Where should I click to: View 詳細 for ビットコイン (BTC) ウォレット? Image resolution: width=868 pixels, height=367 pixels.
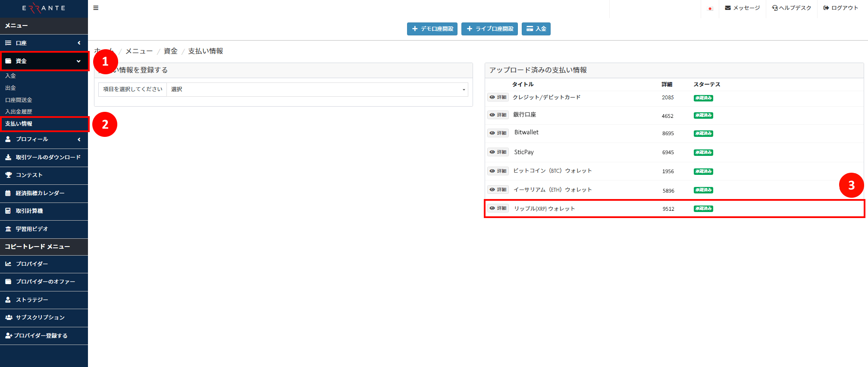click(x=498, y=171)
